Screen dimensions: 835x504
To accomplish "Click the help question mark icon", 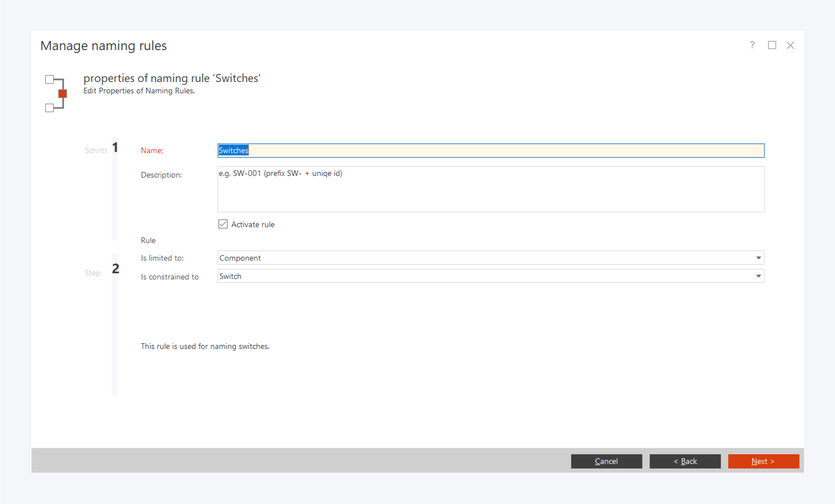I will [x=752, y=45].
